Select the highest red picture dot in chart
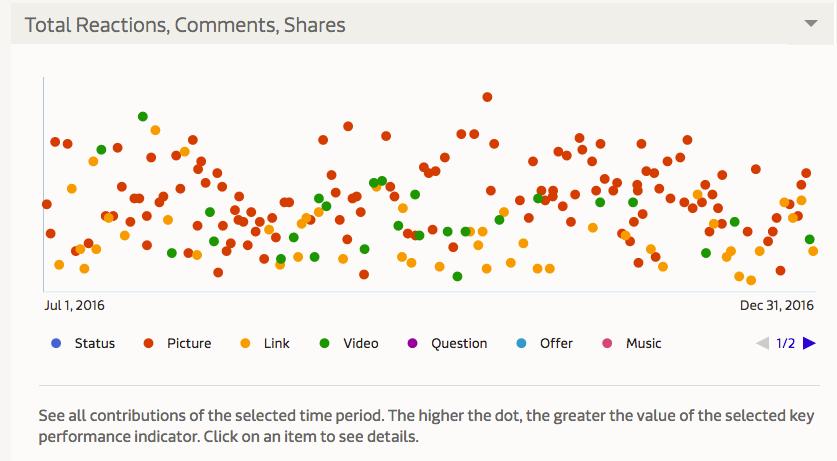The height and width of the screenshot is (461, 837). point(487,97)
